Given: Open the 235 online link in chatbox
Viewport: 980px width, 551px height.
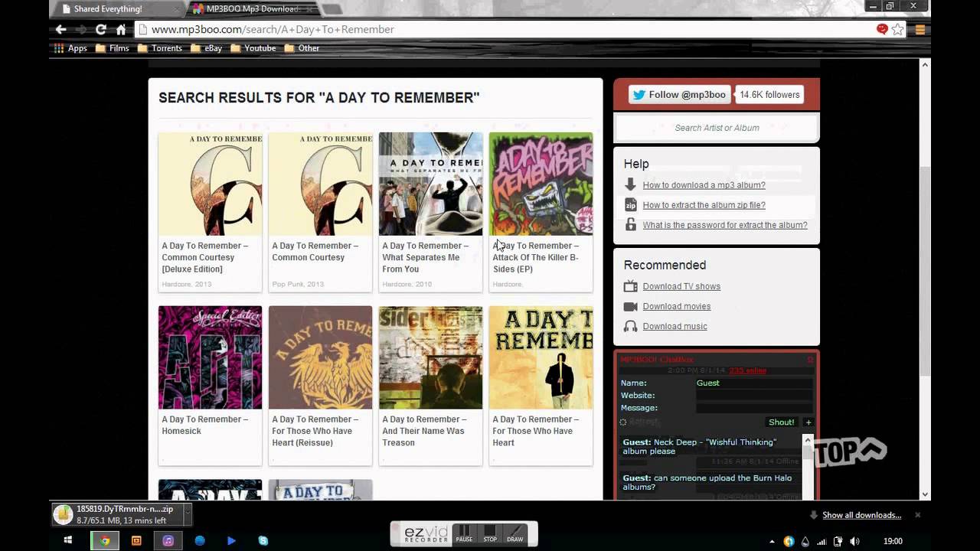Looking at the screenshot, I should click(x=747, y=370).
